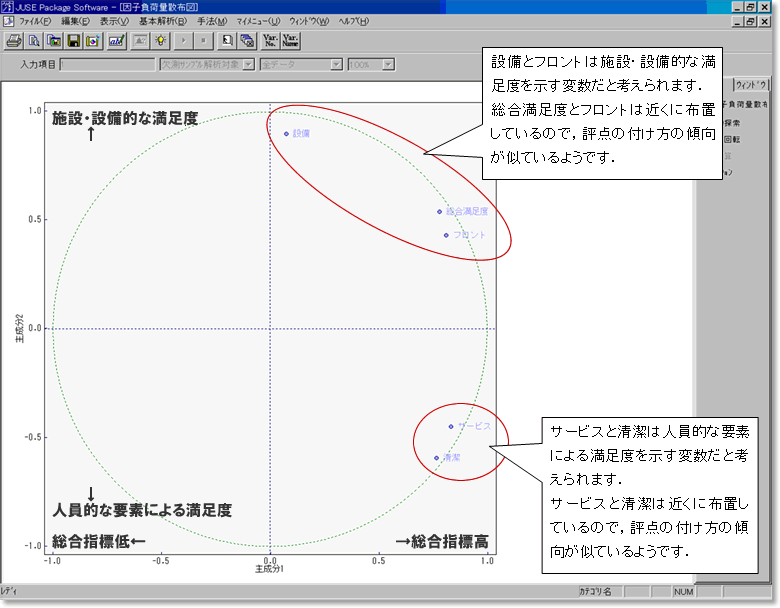Open the 全データ dropdown list

336,65
